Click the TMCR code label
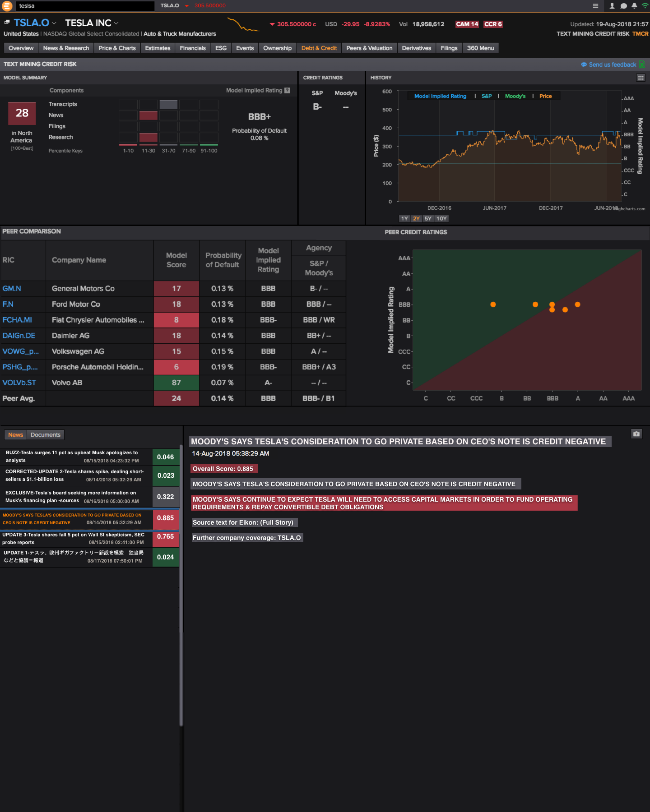The width and height of the screenshot is (650, 812). coord(640,34)
